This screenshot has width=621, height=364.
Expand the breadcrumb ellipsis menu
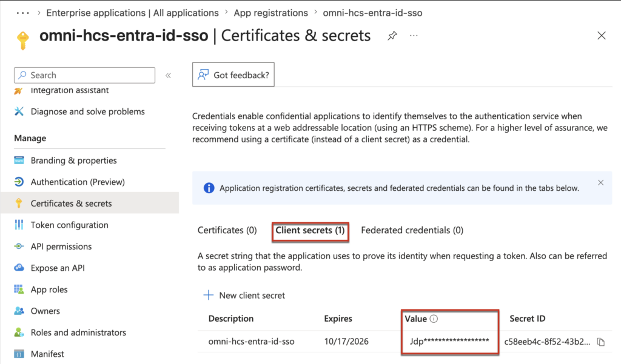tap(22, 13)
